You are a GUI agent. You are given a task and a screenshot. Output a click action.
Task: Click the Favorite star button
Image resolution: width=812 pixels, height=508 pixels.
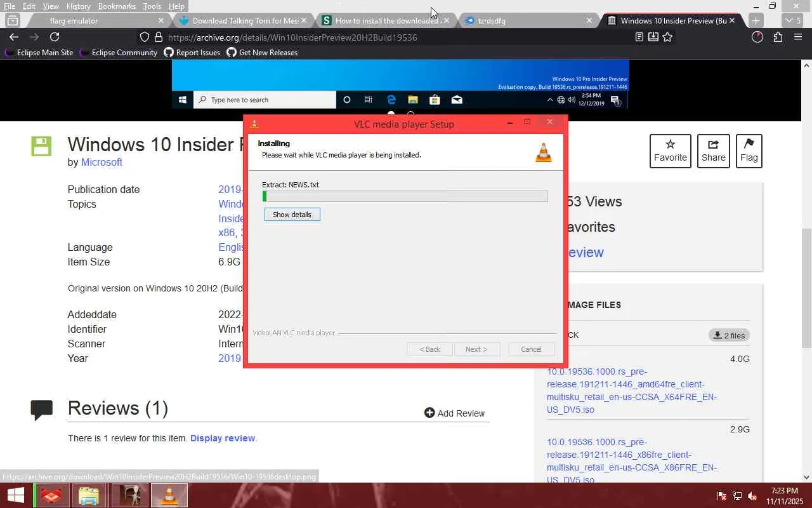[x=671, y=151]
